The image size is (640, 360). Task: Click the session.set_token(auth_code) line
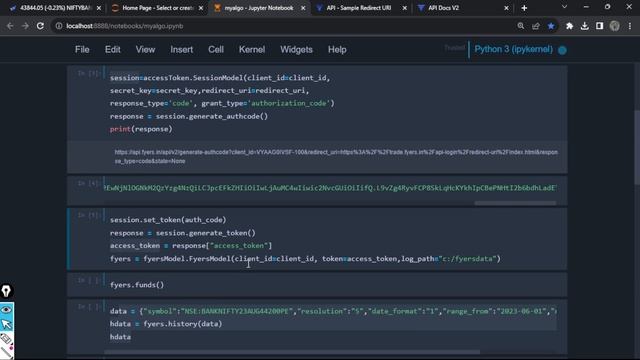168,220
